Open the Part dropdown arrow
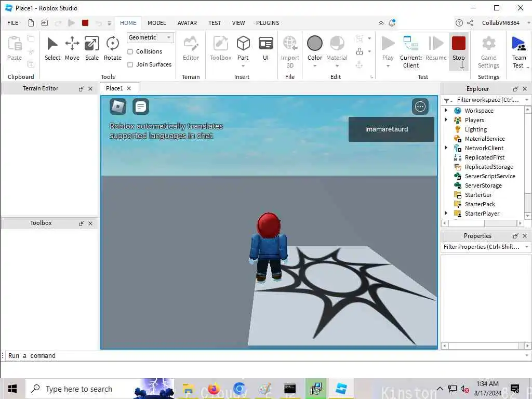The image size is (532, 399). [x=243, y=66]
